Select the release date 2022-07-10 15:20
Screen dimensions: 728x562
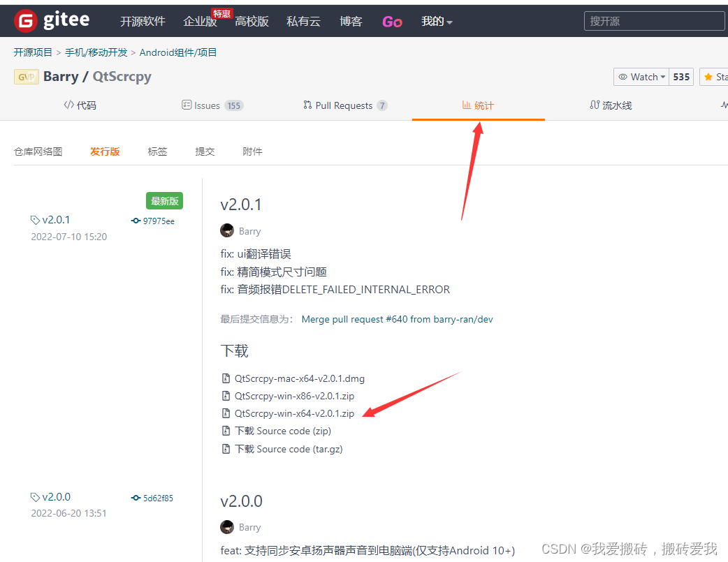tap(68, 237)
